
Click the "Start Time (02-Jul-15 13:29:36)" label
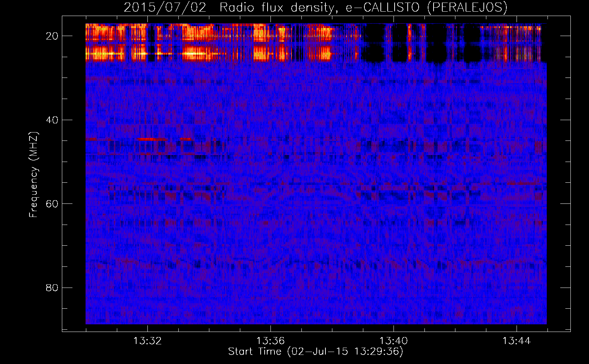316,352
